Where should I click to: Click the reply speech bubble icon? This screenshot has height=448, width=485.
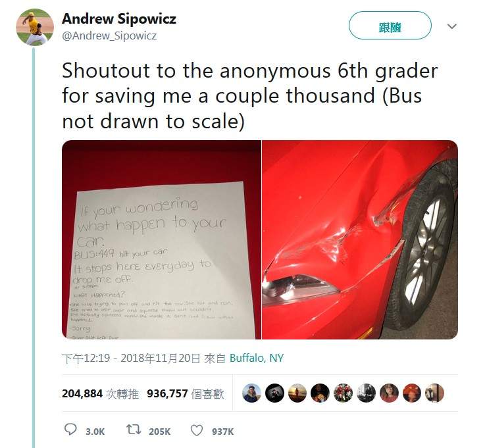tap(70, 430)
